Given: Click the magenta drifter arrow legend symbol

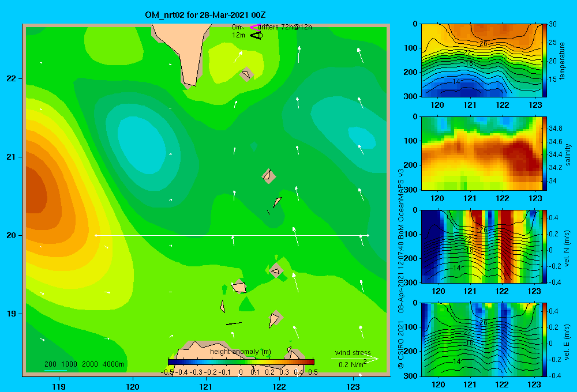Looking at the screenshot, I should point(254,27).
